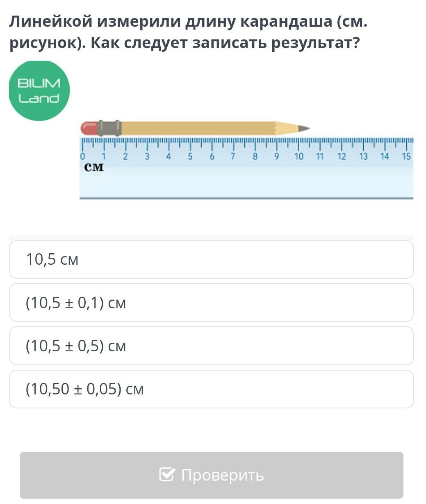Click the Проверить button text
The width and height of the screenshot is (426, 504).
tap(223, 475)
